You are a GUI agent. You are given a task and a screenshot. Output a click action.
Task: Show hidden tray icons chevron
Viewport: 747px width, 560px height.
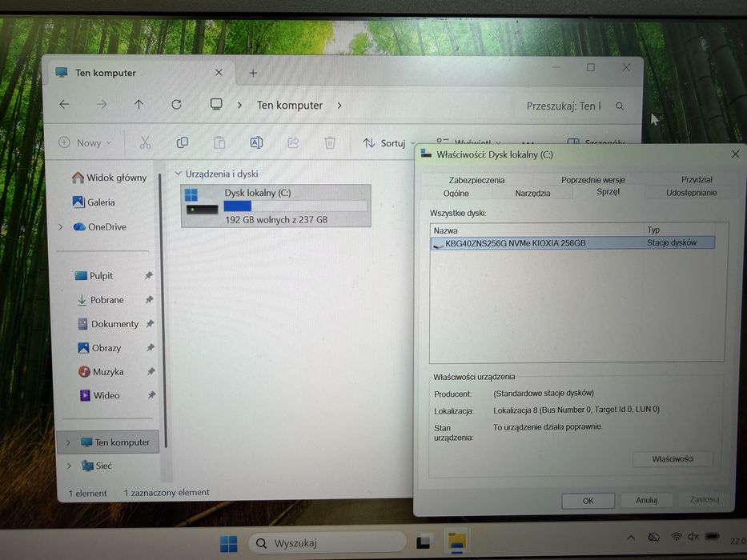(631, 538)
